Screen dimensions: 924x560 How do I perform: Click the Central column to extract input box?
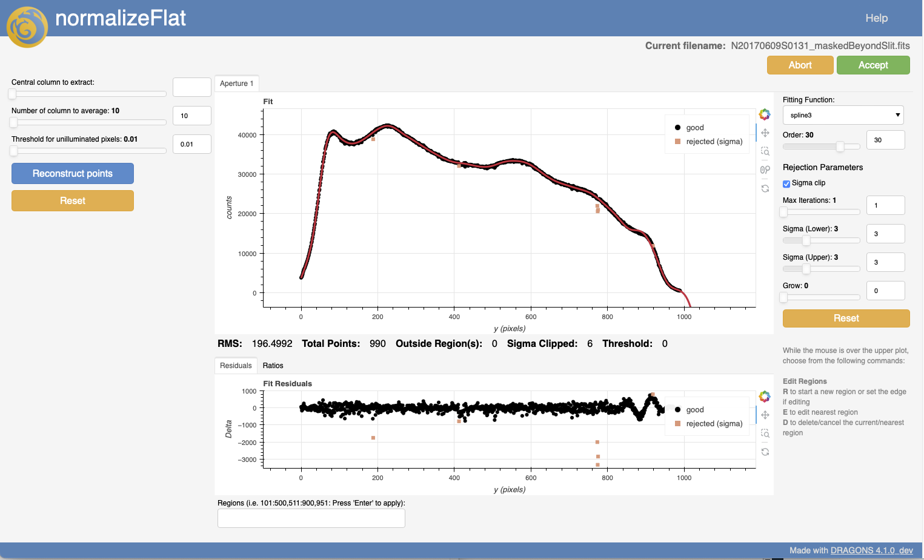point(192,87)
